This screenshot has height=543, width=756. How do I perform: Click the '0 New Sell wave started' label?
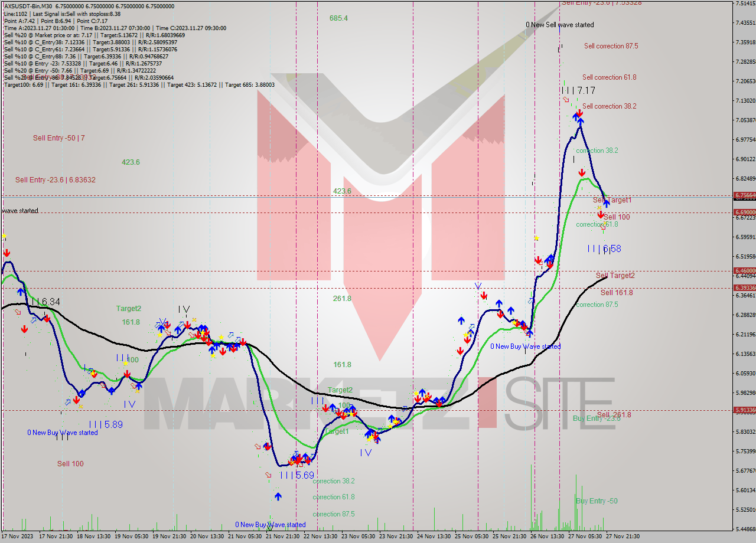click(x=560, y=25)
